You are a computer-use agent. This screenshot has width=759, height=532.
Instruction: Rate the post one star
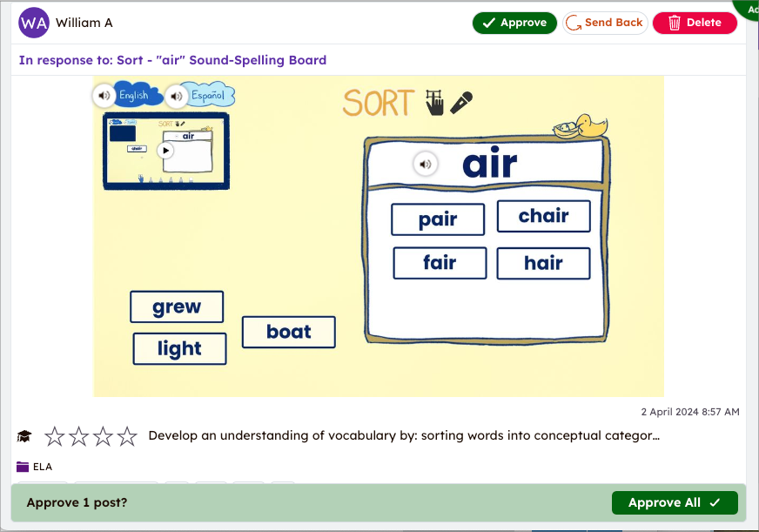(54, 435)
